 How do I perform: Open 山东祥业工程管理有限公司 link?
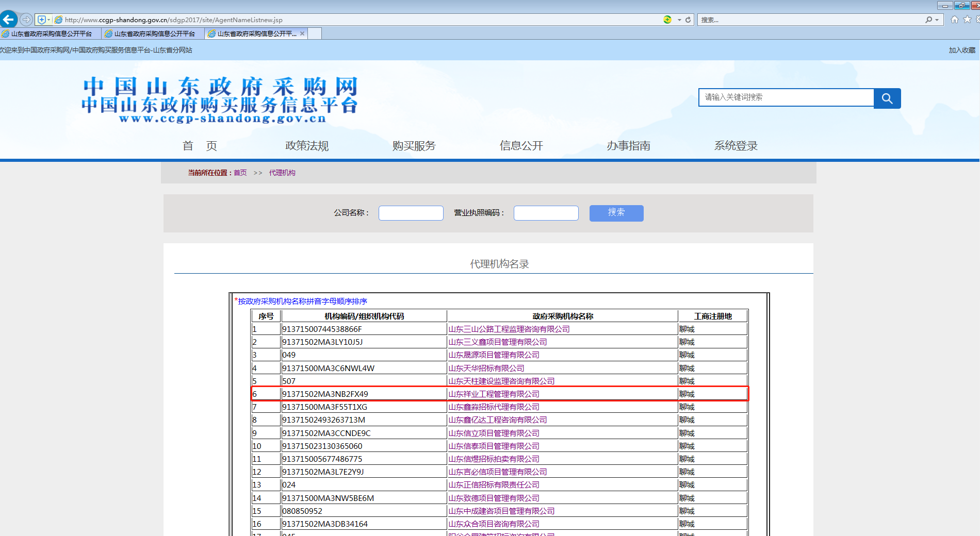tap(494, 394)
